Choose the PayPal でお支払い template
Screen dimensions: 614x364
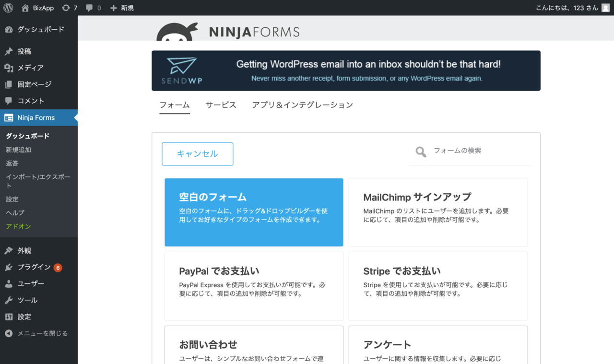[x=254, y=286]
